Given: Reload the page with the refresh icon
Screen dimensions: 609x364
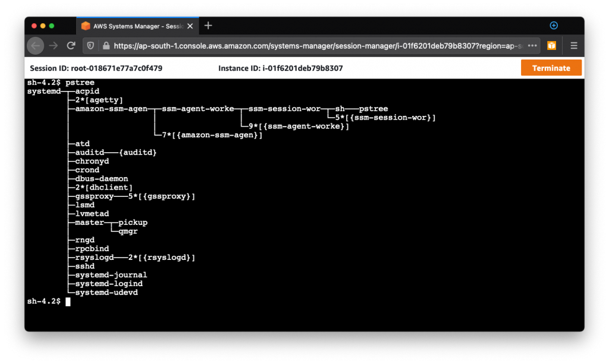Looking at the screenshot, I should point(71,46).
